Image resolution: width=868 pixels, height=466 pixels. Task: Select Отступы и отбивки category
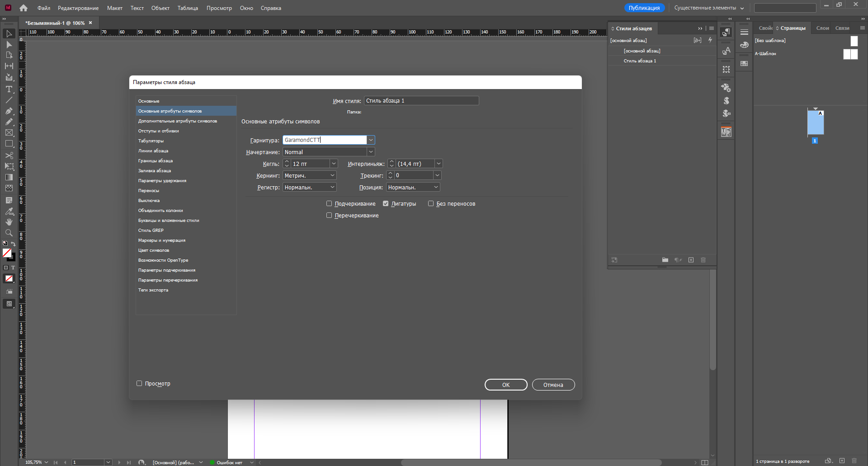click(159, 131)
